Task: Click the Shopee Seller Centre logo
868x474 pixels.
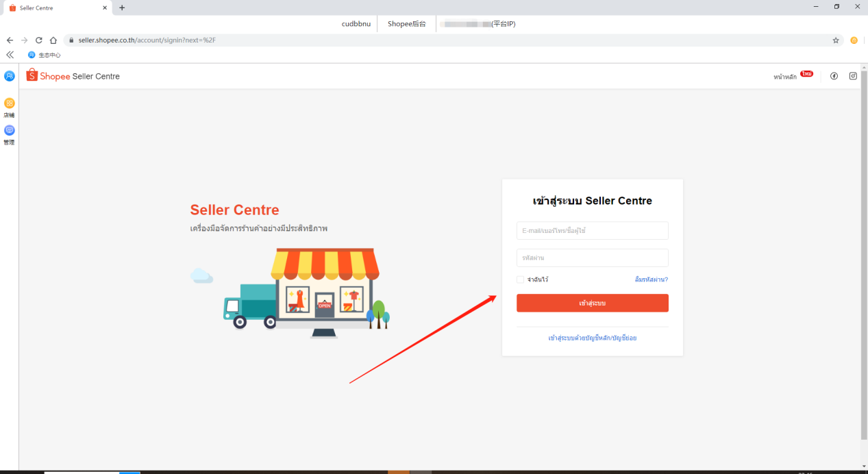Action: pyautogui.click(x=73, y=76)
